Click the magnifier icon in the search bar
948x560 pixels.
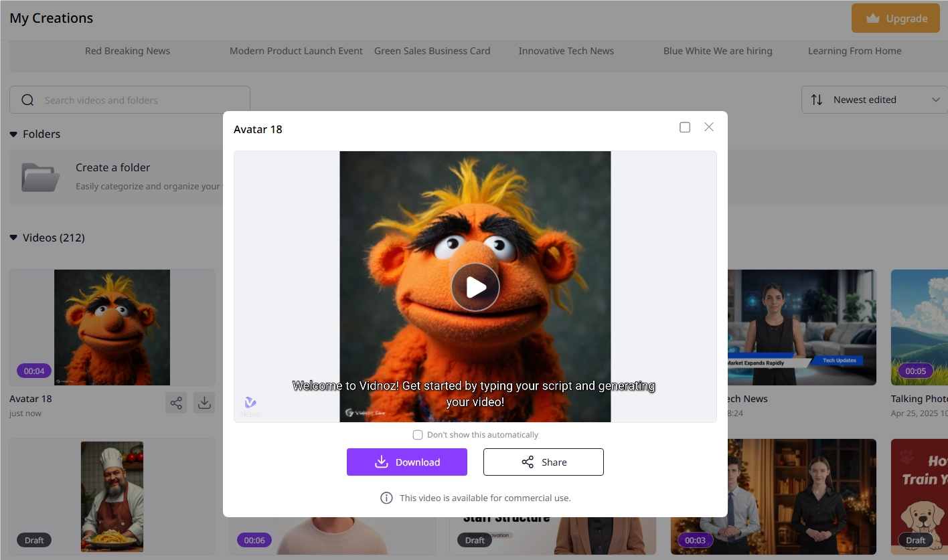pyautogui.click(x=27, y=100)
